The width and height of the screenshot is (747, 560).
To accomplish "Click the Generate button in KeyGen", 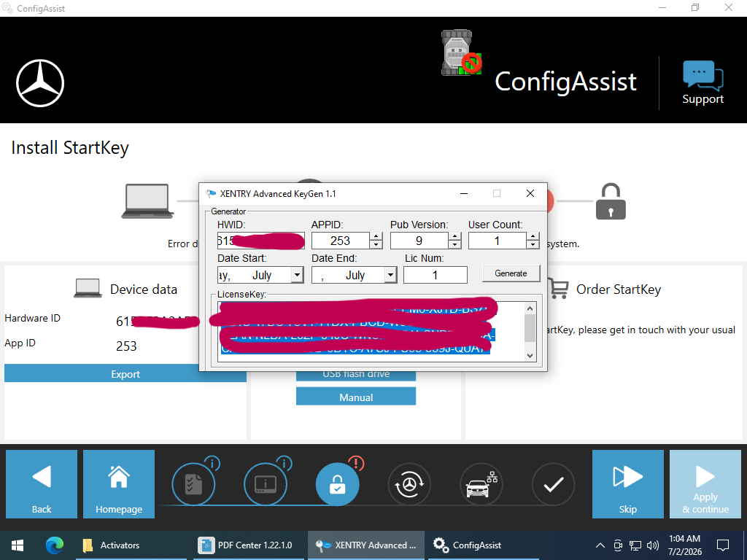I will 511,273.
